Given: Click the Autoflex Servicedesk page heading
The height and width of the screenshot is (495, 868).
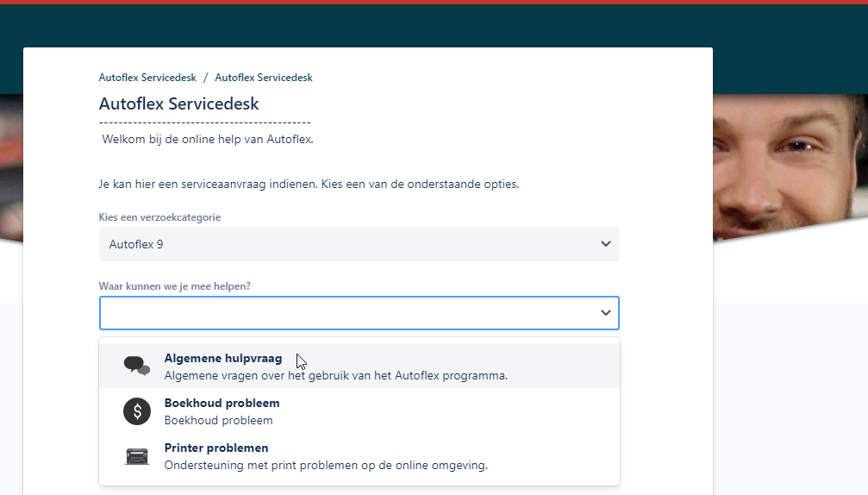Looking at the screenshot, I should [178, 104].
